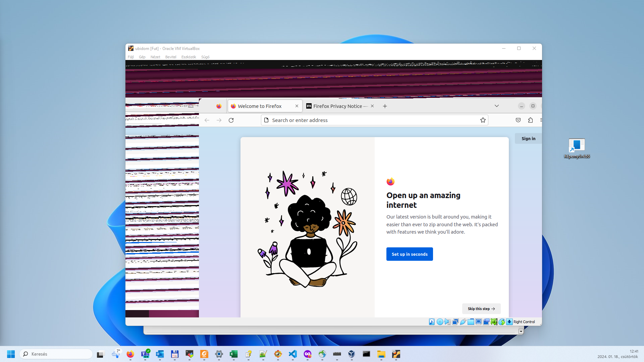Click the optical disk status icon
This screenshot has height=362, width=644.
click(x=440, y=322)
